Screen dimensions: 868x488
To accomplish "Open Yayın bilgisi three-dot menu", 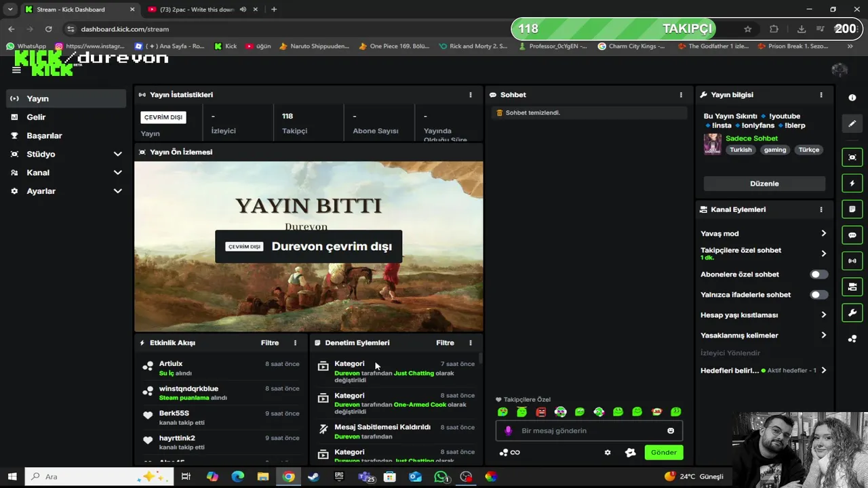I will [821, 95].
